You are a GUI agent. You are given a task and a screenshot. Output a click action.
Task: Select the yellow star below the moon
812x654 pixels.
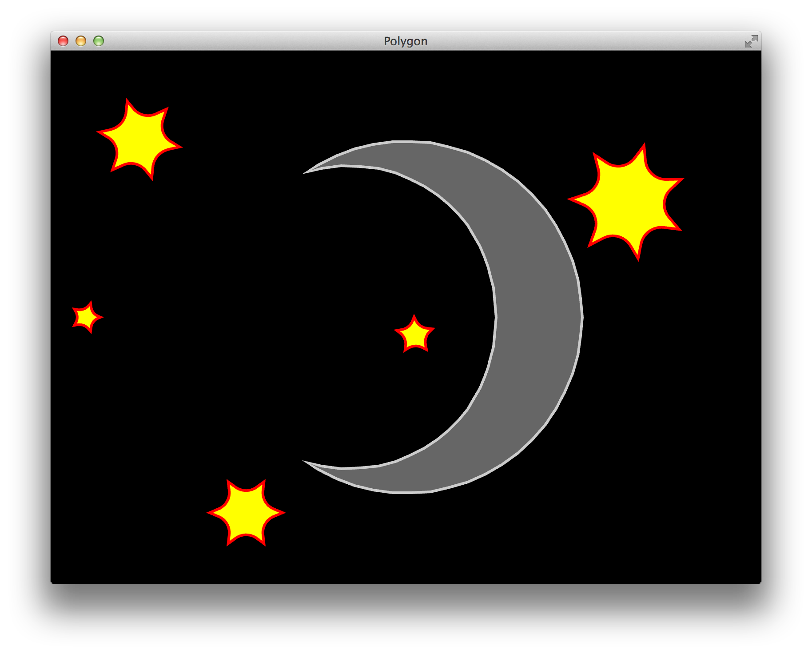click(x=246, y=513)
